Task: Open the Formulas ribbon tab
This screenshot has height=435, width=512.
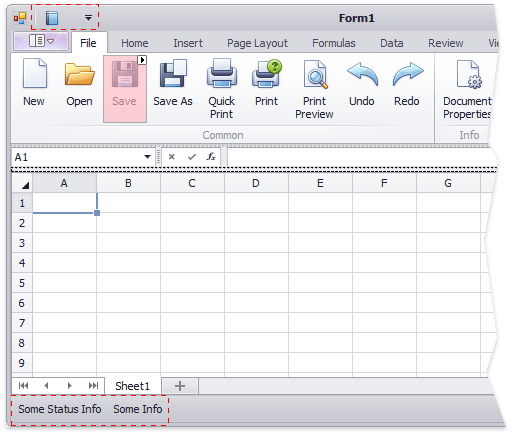Action: coord(334,43)
